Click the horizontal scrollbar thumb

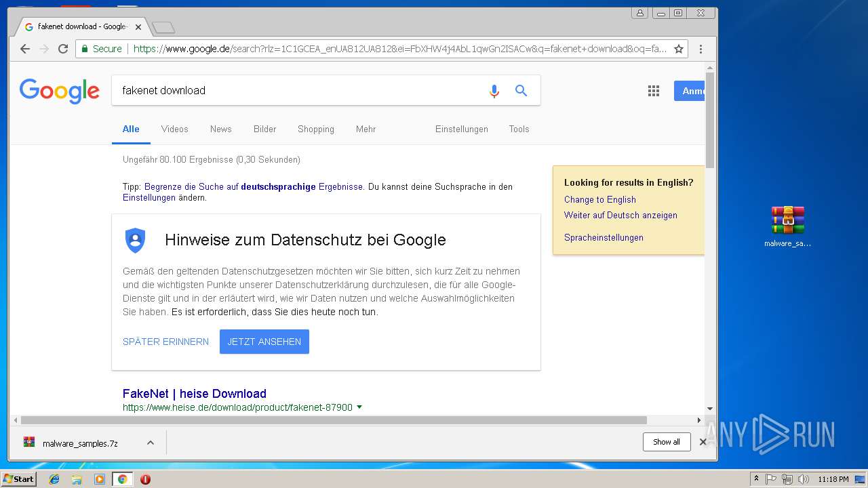[334, 420]
